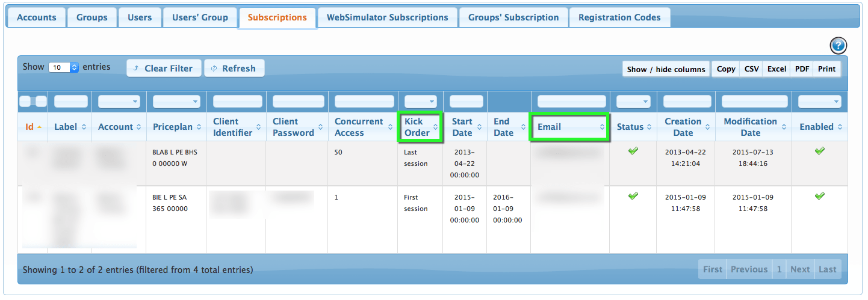Open the Users' Group tab
Viewport: 868px width, 300px height.
tap(200, 17)
